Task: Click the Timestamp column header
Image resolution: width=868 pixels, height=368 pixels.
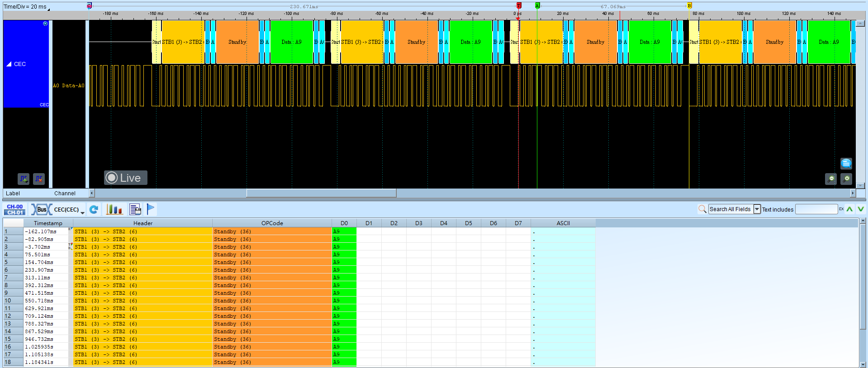Action: click(x=48, y=223)
